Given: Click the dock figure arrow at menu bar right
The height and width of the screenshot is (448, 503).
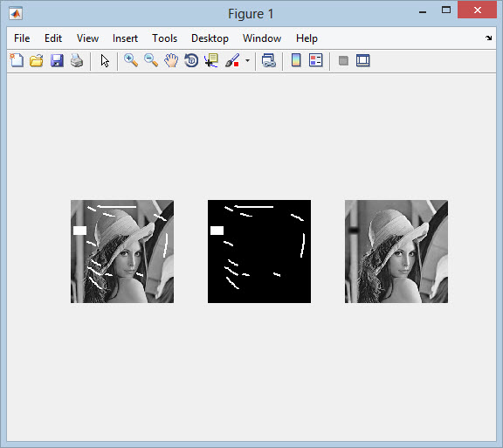Looking at the screenshot, I should coord(488,38).
